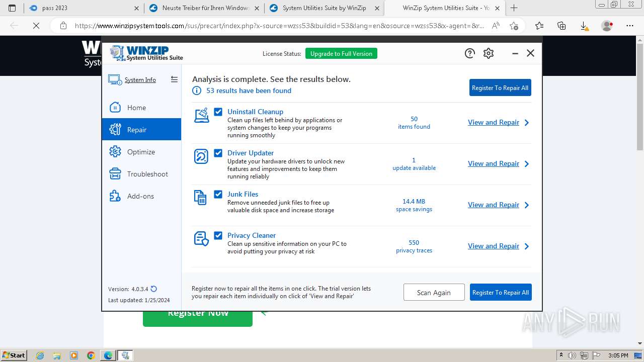Image resolution: width=644 pixels, height=362 pixels.
Task: Open the Optimize section
Action: 141,152
